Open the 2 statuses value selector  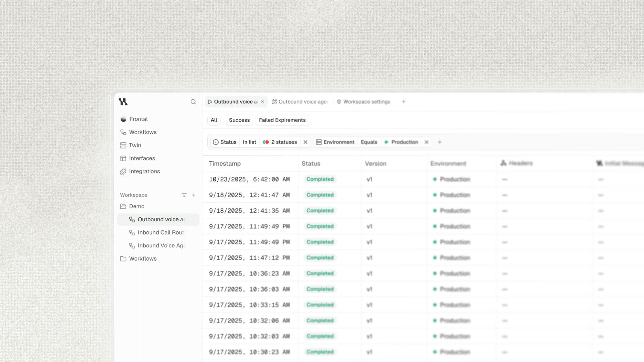[x=280, y=142]
